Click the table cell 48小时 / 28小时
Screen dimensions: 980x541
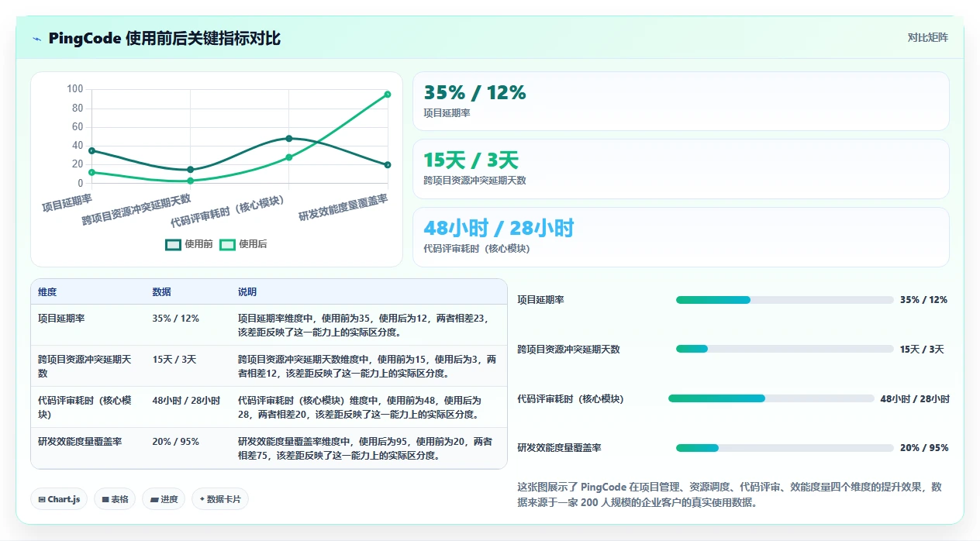tap(186, 401)
